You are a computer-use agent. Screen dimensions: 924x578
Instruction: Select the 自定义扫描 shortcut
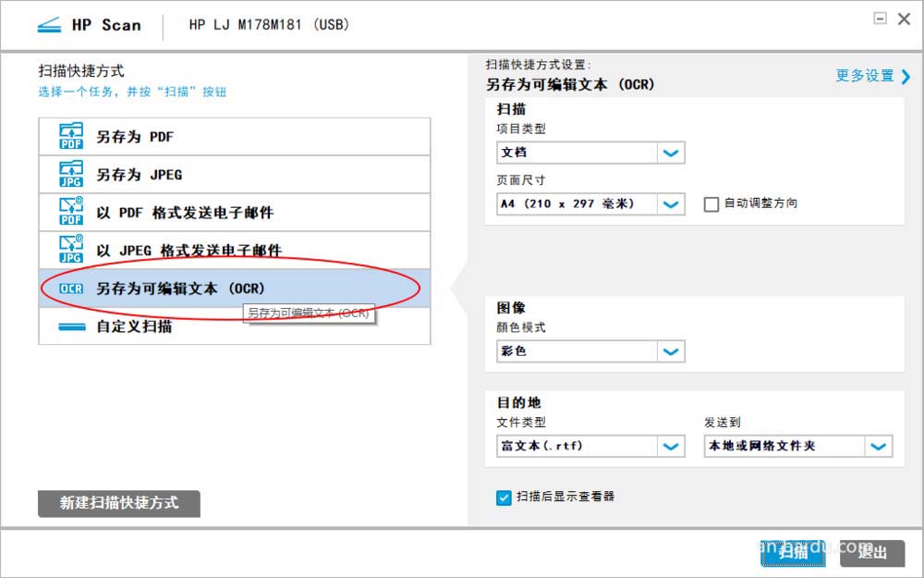tap(235, 326)
